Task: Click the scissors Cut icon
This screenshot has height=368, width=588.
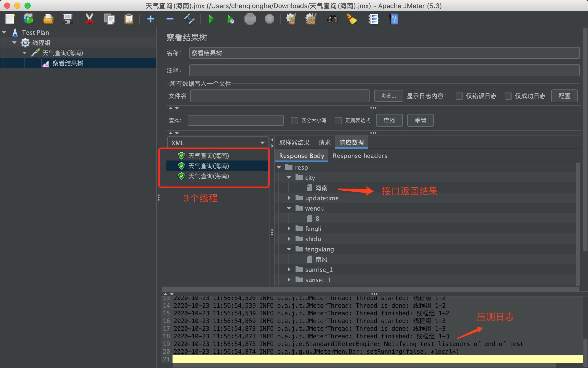Action: (x=89, y=19)
